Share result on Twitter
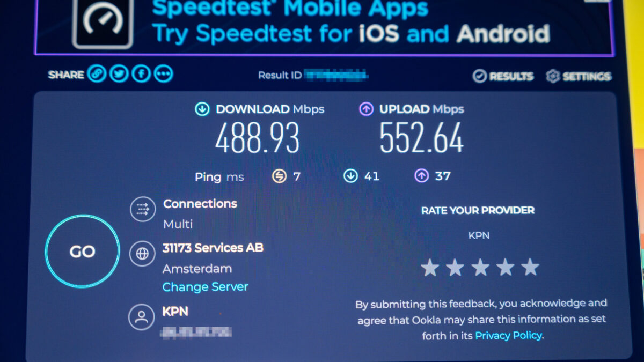644x362 pixels. pyautogui.click(x=119, y=74)
